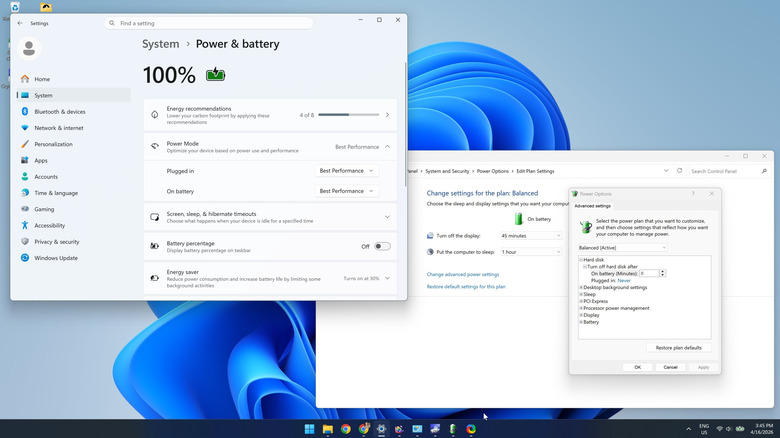780x438 pixels.
Task: Click Restore default settings for this plan
Action: (x=466, y=287)
